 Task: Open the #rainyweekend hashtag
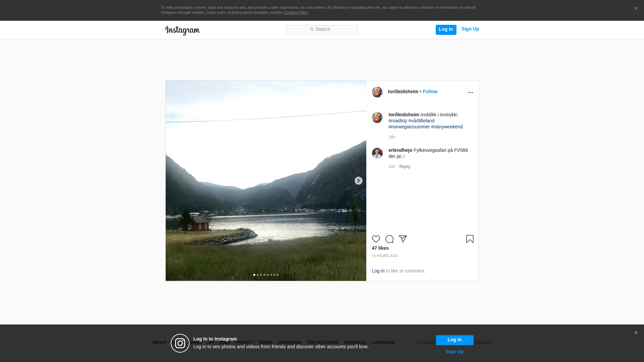pos(447,127)
